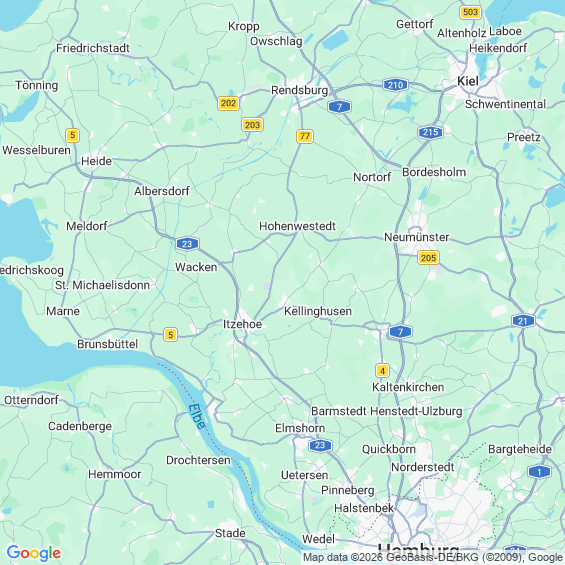Screen dimensions: 565x565
Task: Select the Neumünster city label
Action: [x=417, y=237]
